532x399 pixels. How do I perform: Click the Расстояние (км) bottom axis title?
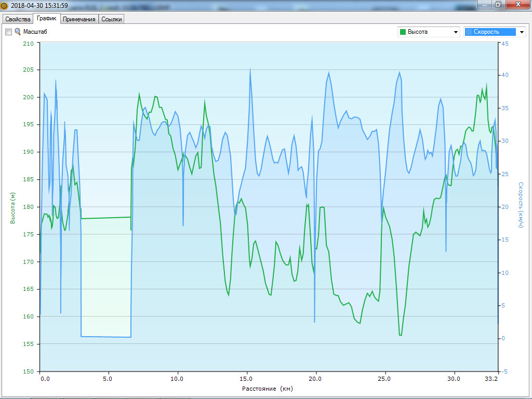(268, 388)
